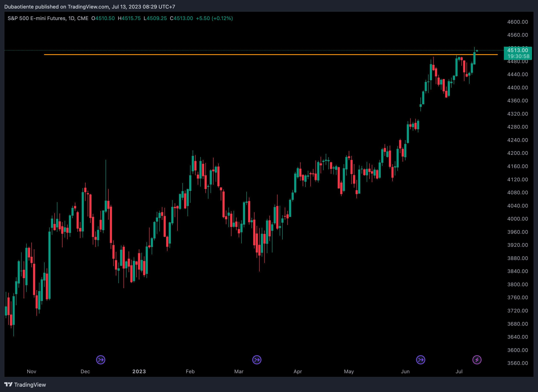Screen dimensions: 538x392
Task: Click the Apr label on time axis
Action: (x=298, y=371)
